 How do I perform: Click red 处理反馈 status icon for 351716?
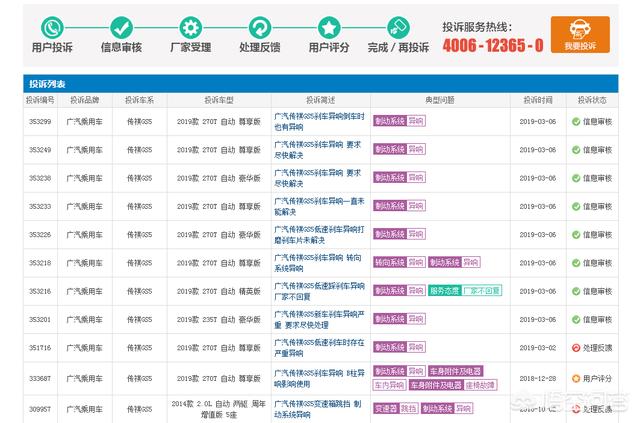tap(576, 348)
